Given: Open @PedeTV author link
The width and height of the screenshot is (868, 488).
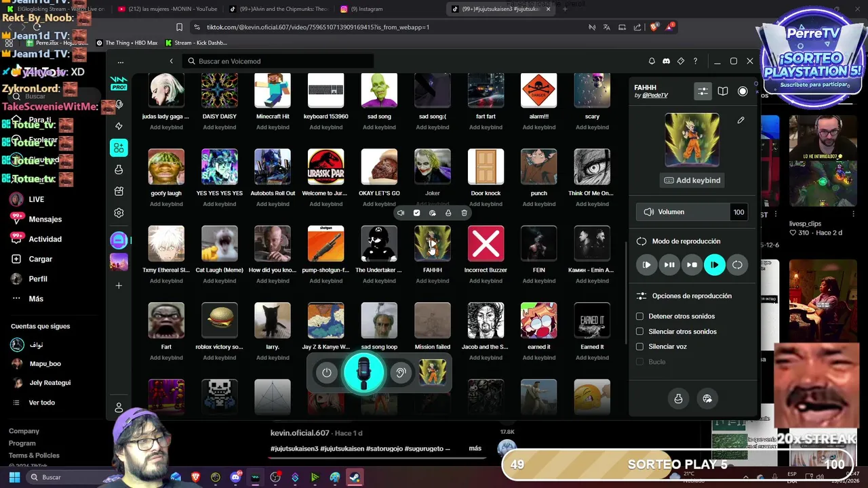Looking at the screenshot, I should (x=655, y=96).
